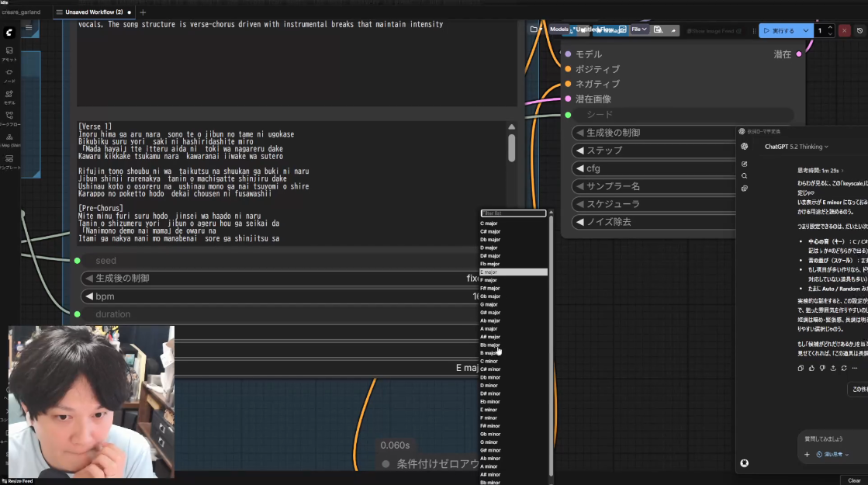Switch to the Unsaved Workflow (2) tab
This screenshot has height=485, width=868.
(95, 12)
